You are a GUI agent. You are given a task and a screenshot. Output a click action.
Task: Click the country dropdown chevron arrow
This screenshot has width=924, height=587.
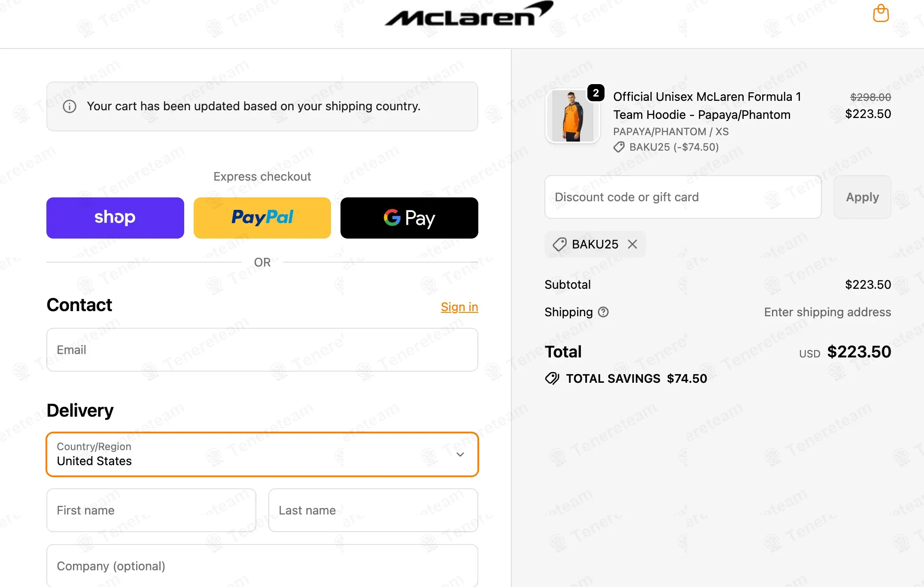click(460, 454)
